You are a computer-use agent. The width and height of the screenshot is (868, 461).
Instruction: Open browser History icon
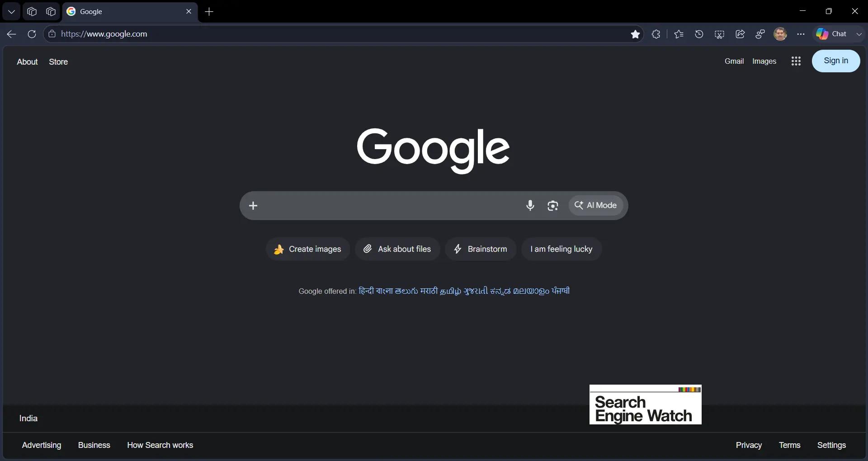pyautogui.click(x=699, y=34)
